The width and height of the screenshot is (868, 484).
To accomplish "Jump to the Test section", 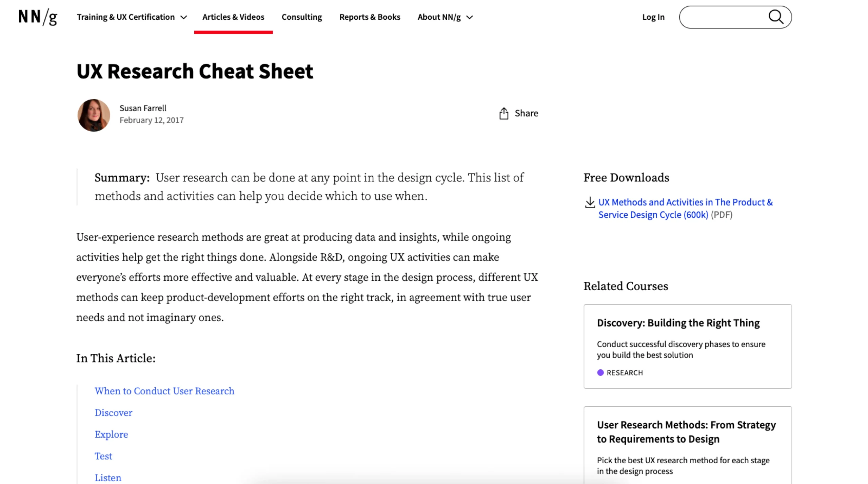I will (x=103, y=456).
